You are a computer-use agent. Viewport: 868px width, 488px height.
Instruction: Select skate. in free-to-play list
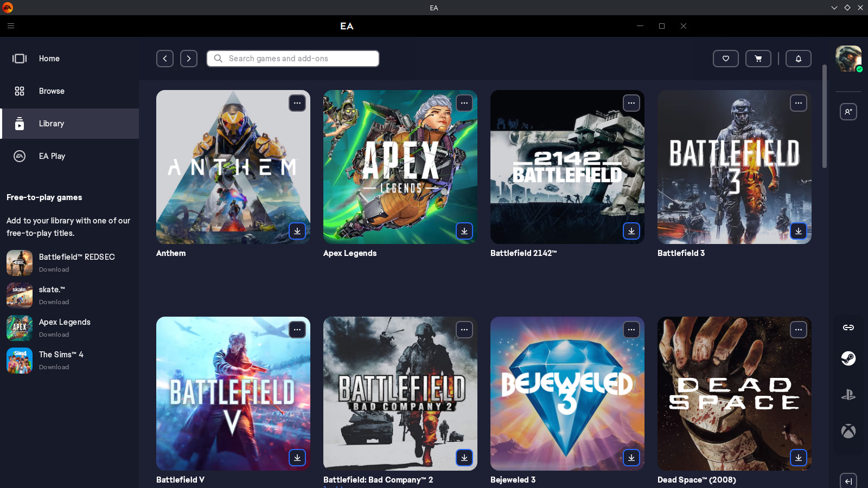52,290
